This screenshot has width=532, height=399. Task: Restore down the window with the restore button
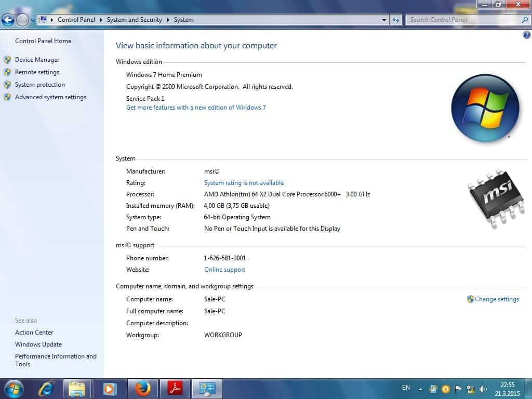click(x=498, y=4)
